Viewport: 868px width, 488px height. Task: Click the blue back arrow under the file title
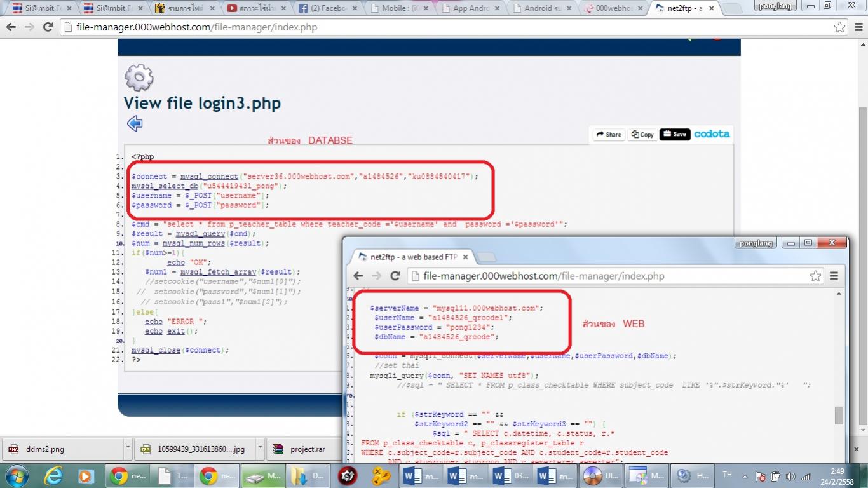(135, 123)
